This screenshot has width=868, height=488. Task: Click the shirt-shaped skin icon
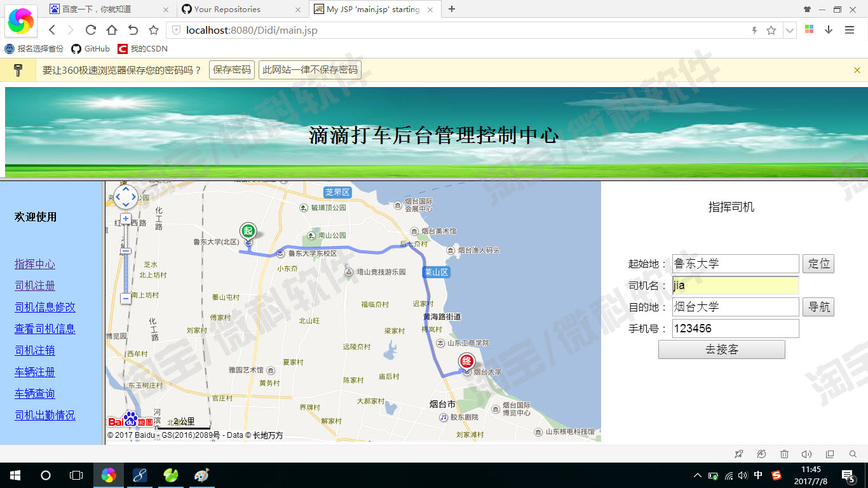[x=808, y=10]
